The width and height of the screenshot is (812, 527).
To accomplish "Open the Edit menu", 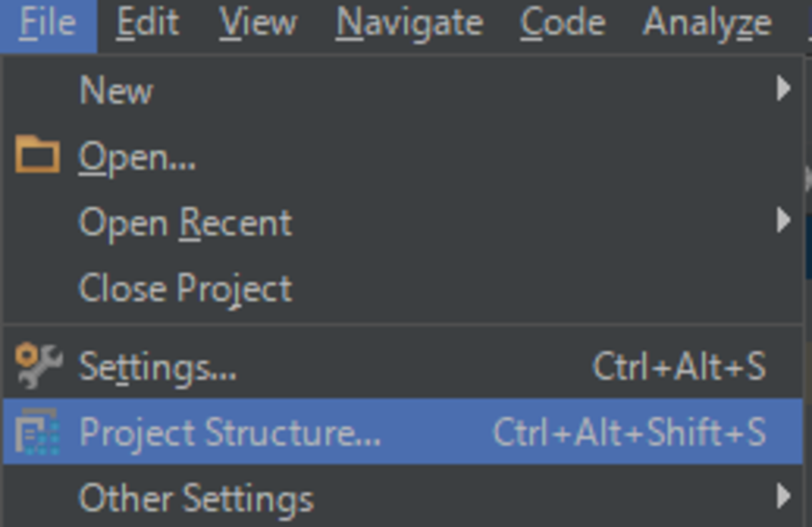I will point(148,23).
